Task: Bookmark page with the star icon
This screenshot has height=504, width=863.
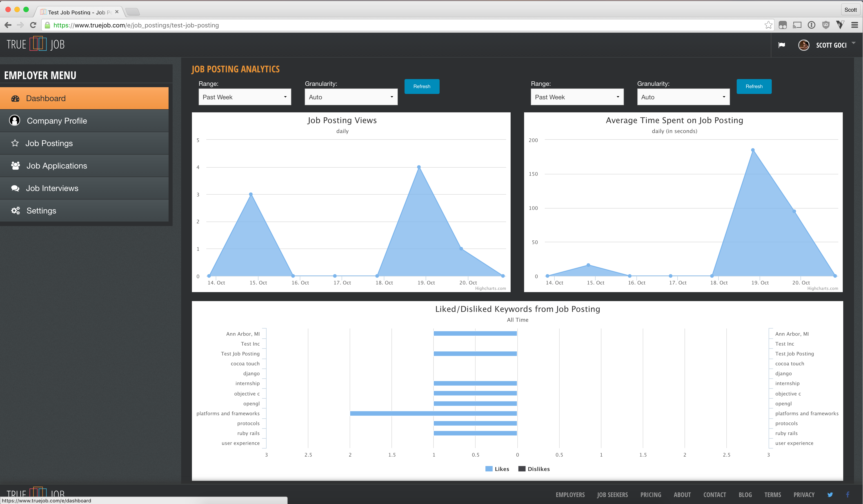Action: [768, 25]
